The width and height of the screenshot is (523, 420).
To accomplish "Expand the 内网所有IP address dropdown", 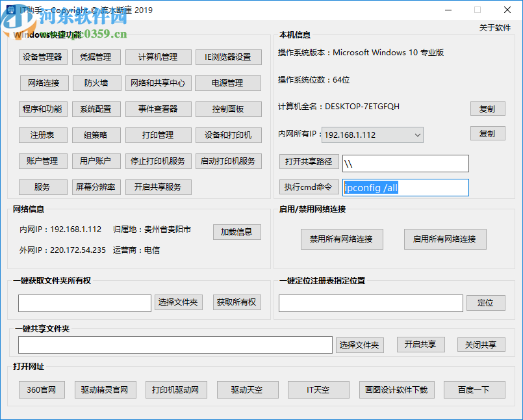I will pos(416,135).
